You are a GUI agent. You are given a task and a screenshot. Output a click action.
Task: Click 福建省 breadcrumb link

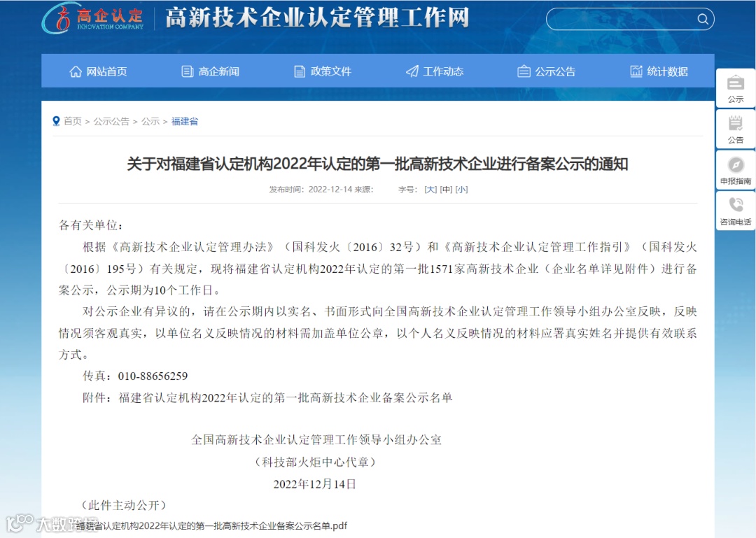(185, 121)
